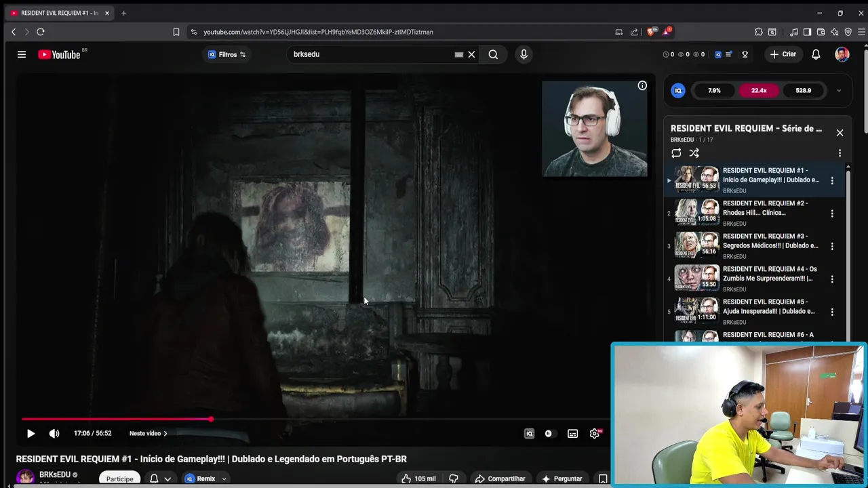This screenshot has height=488, width=868.
Task: Open options for RESIDENT EVIL REQUIEM #2 video
Action: (x=832, y=213)
